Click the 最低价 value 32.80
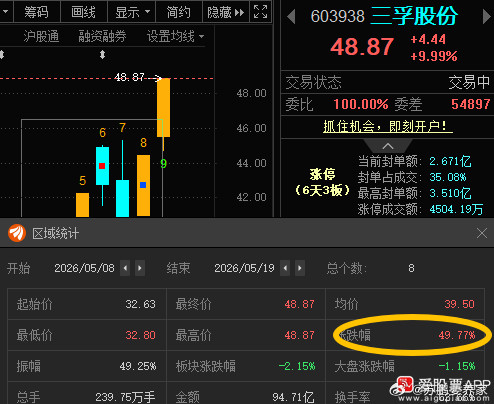Screen dimensions: 494x404 pyautogui.click(x=140, y=335)
